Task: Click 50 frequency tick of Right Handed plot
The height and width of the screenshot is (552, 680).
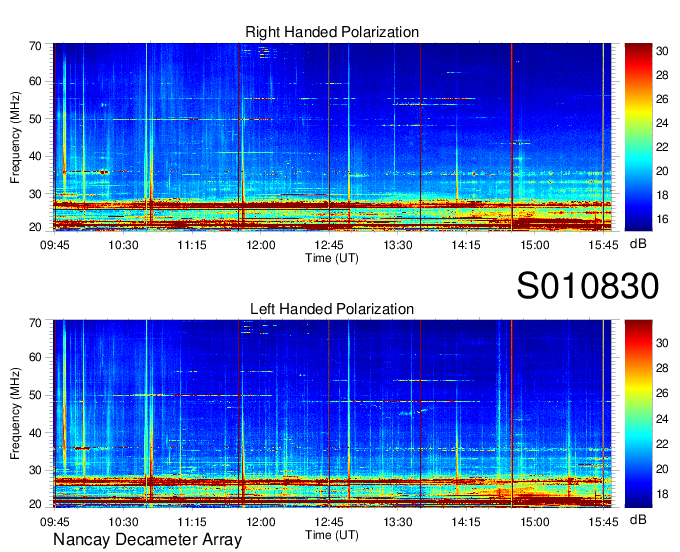Action: click(x=35, y=119)
